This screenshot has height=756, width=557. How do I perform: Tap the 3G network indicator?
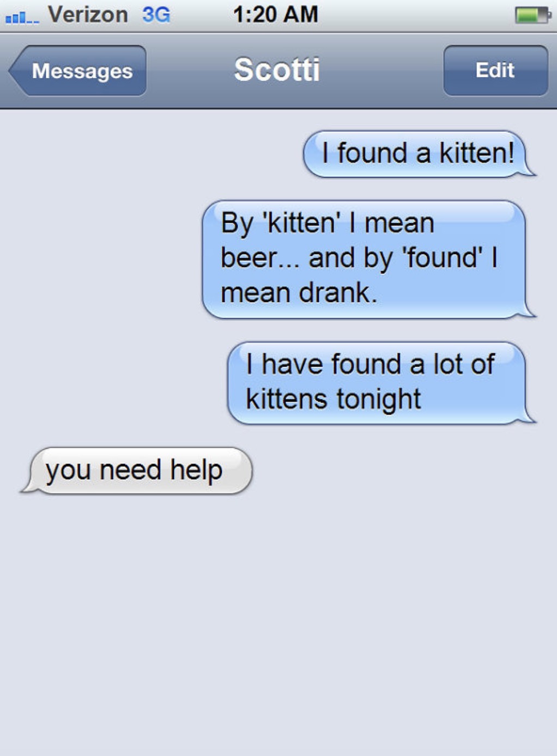tap(156, 15)
